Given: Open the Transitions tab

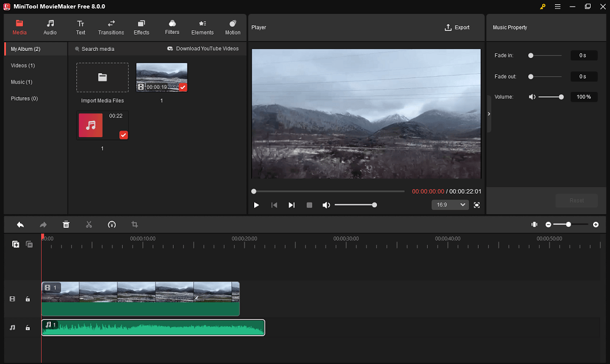Looking at the screenshot, I should (111, 28).
